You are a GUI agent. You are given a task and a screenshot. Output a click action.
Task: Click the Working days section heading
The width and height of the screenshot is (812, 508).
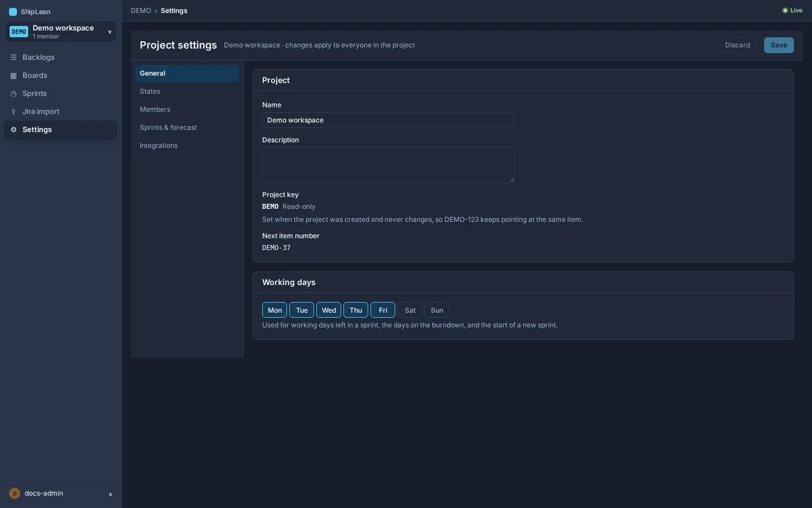[289, 282]
